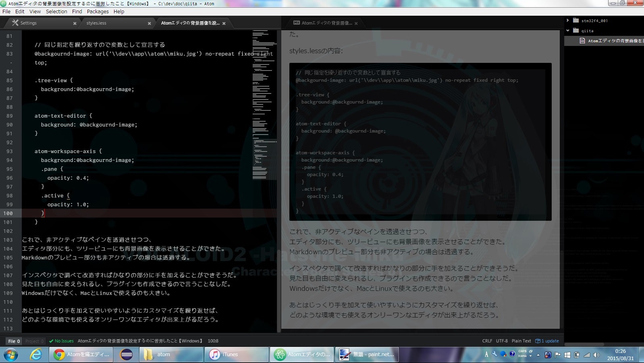Click the file name in status bar
644x363 pixels.
click(140, 341)
